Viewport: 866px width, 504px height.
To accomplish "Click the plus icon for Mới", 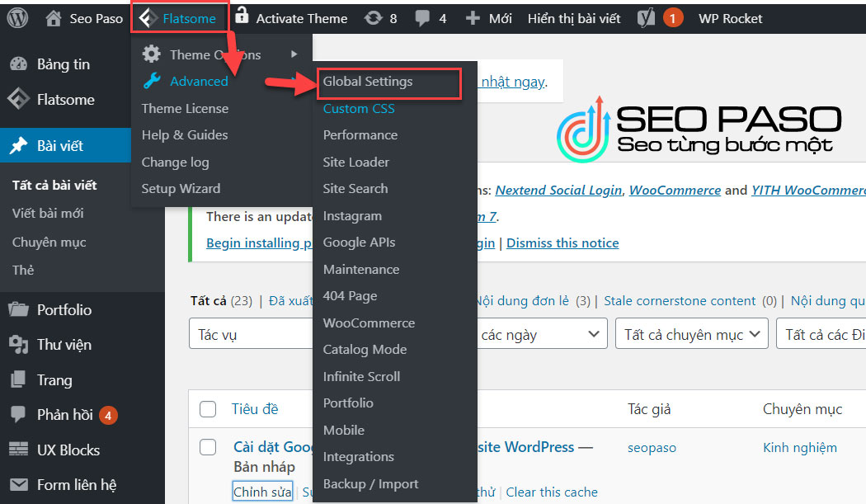I will tap(473, 18).
